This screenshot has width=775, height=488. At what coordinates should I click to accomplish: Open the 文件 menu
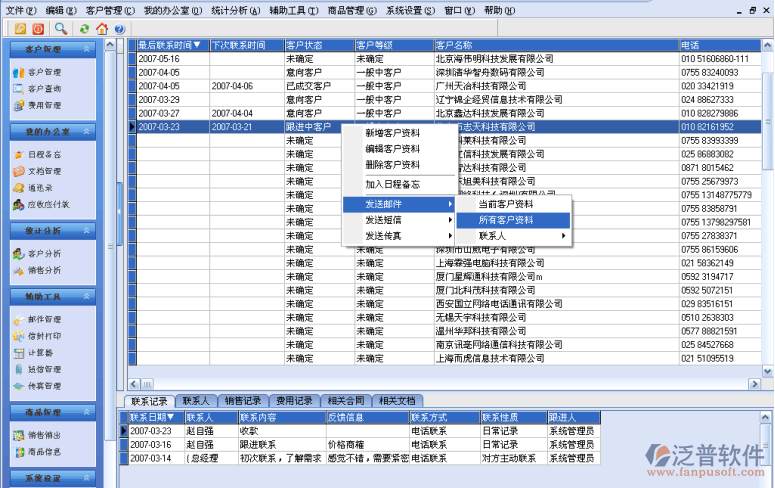click(x=21, y=10)
